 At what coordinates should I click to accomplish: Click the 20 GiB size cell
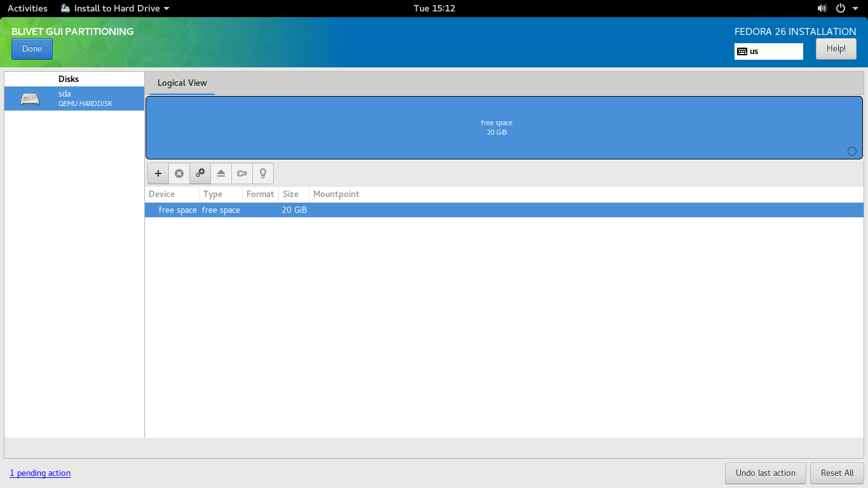pyautogui.click(x=294, y=210)
